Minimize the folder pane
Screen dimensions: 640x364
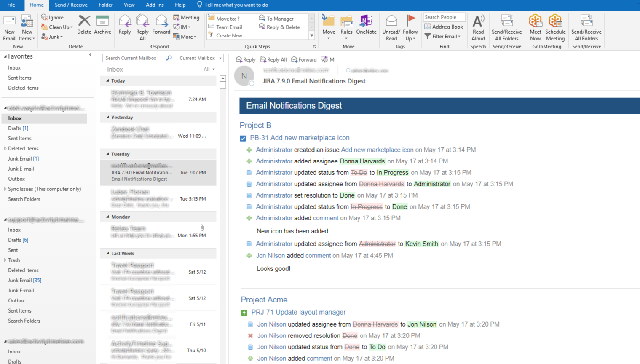pyautogui.click(x=90, y=55)
